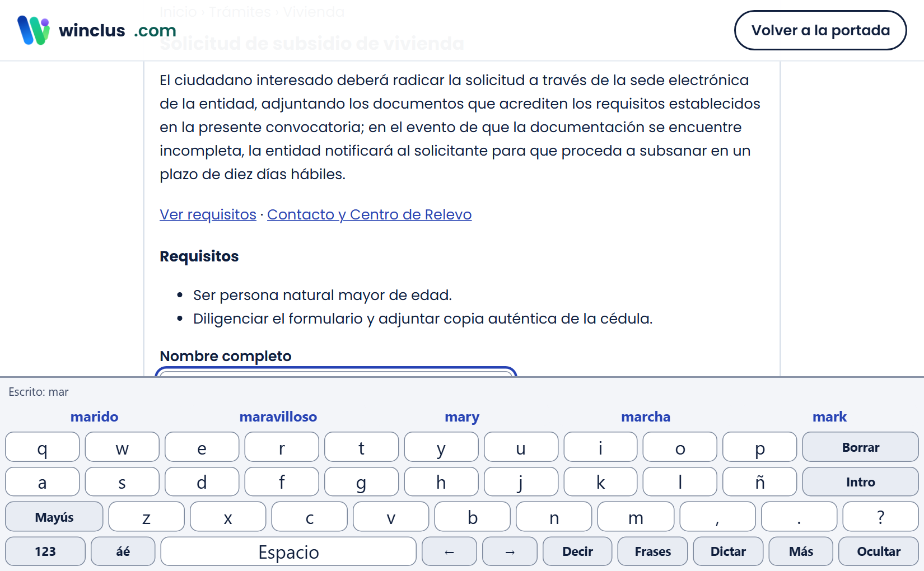The height and width of the screenshot is (571, 924).
Task: Hide the keyboard with Ocultar
Action: click(x=879, y=551)
